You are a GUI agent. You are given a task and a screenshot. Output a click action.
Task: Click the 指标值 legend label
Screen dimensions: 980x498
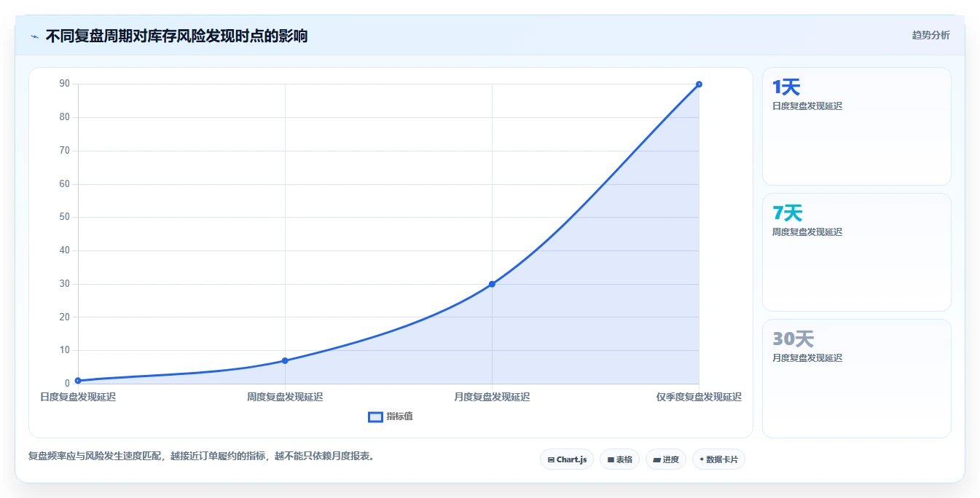tap(399, 416)
